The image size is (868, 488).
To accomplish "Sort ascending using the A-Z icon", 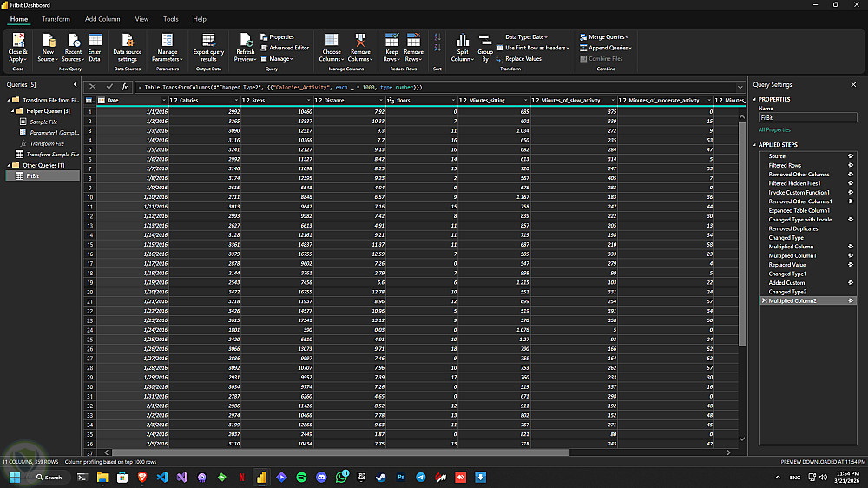I will click(437, 37).
